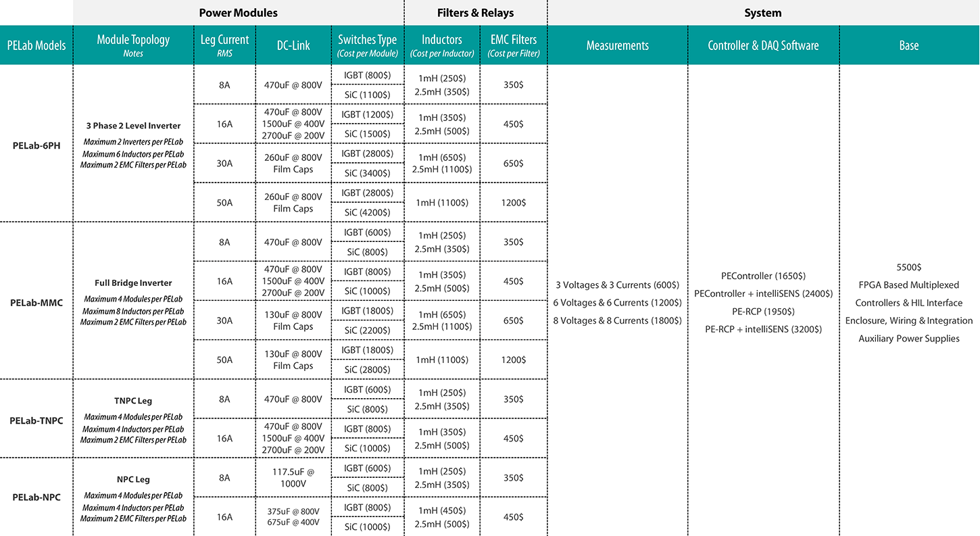Click the Controllers & HIL Interface line

[x=909, y=303]
